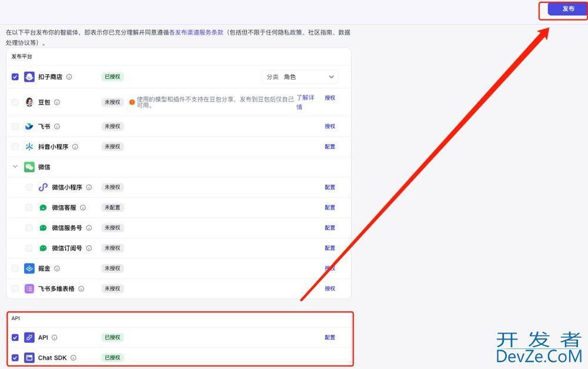Tick the 掘金 checkbox
This screenshot has height=369, width=588.
point(15,268)
